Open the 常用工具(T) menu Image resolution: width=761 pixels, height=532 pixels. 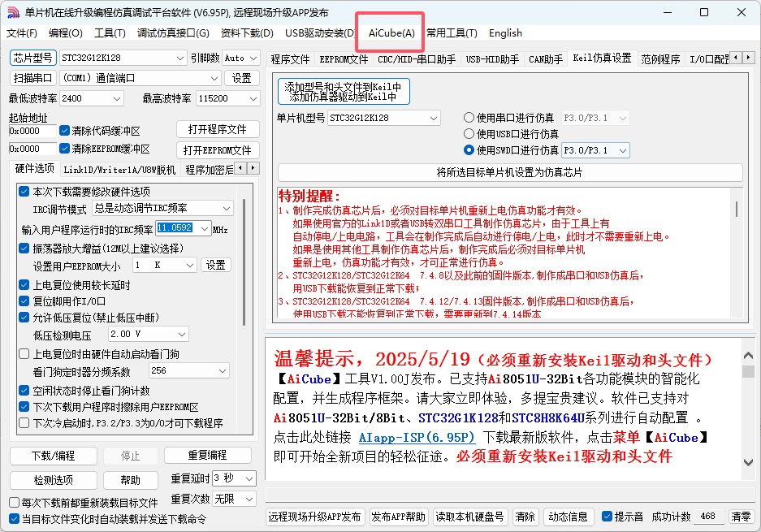point(452,33)
